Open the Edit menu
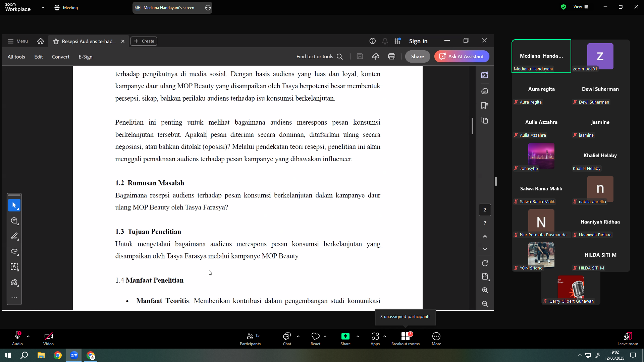The height and width of the screenshot is (362, 644). coord(39,57)
